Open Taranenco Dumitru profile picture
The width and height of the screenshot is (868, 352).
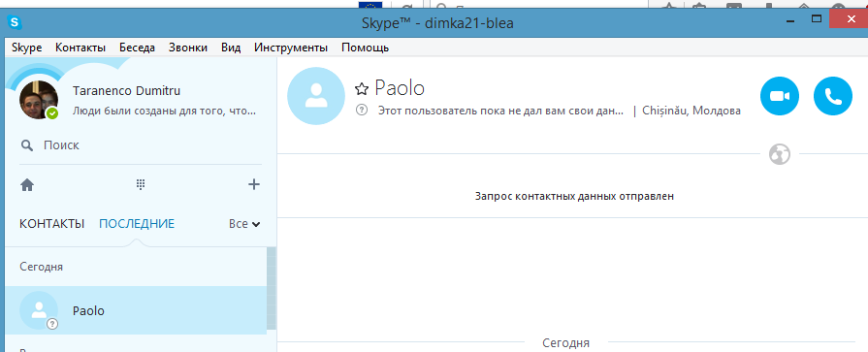(x=39, y=100)
